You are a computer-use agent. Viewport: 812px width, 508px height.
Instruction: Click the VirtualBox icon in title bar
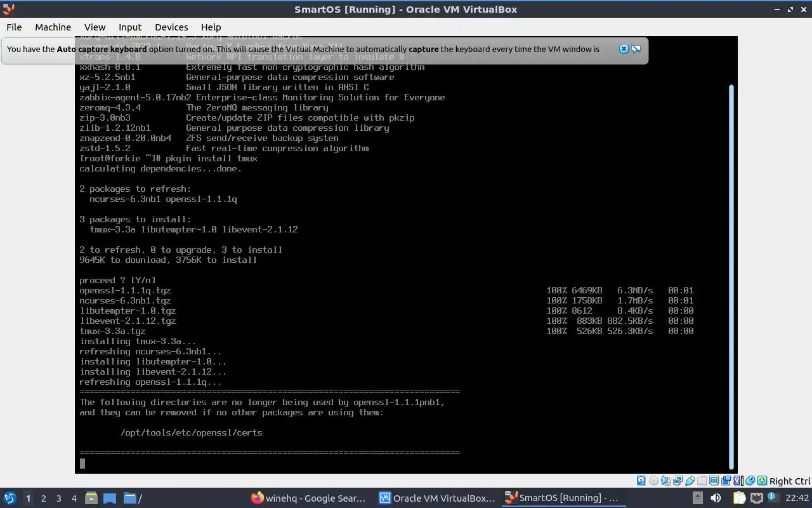point(9,9)
